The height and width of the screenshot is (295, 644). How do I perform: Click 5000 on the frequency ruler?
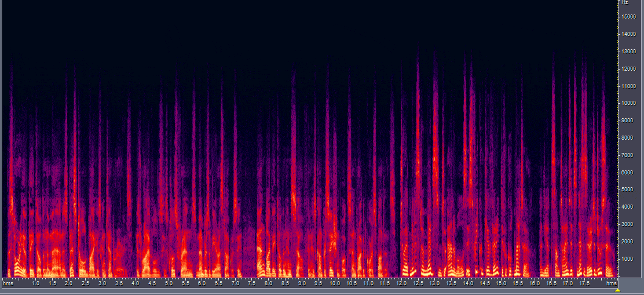point(628,190)
